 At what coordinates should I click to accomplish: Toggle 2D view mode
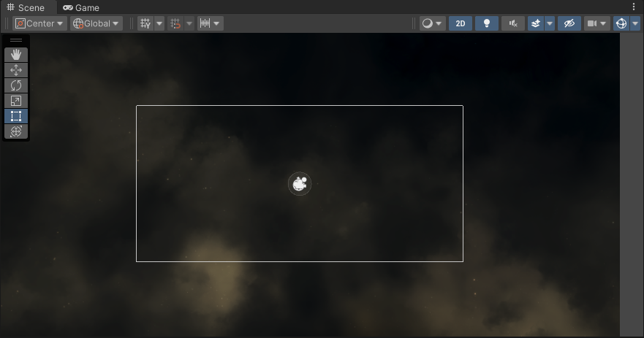pos(460,23)
